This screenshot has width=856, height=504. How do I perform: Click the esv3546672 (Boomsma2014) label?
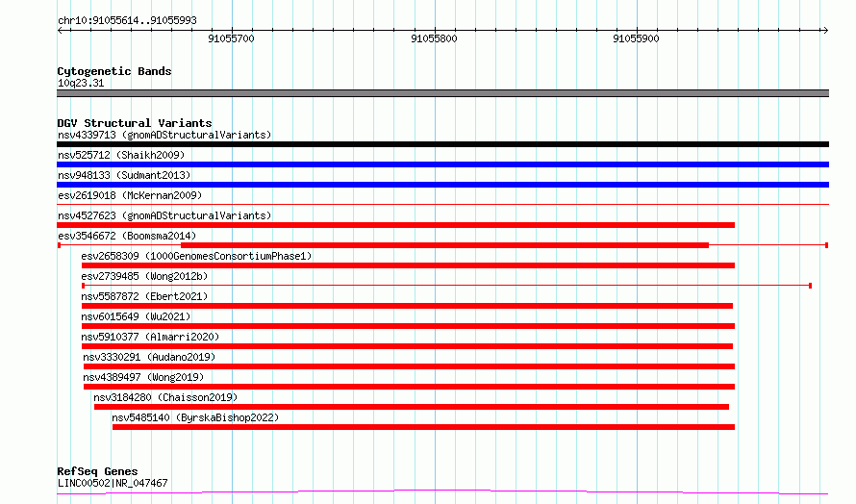click(x=127, y=236)
